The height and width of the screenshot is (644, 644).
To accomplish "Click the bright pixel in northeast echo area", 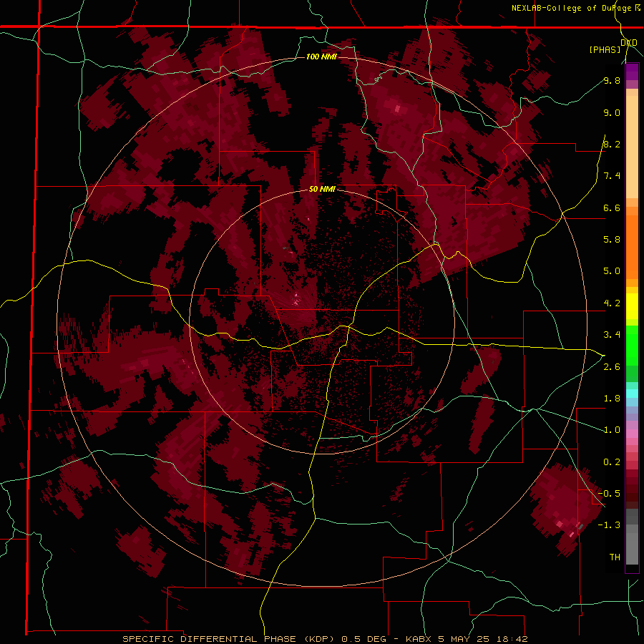I will tap(397, 109).
